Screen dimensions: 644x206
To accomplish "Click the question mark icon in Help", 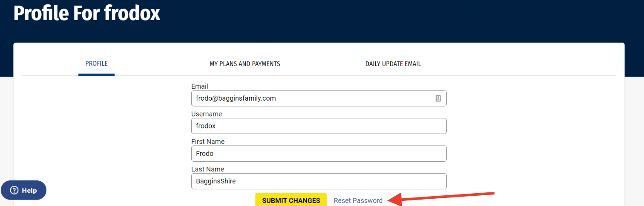I will [x=14, y=190].
